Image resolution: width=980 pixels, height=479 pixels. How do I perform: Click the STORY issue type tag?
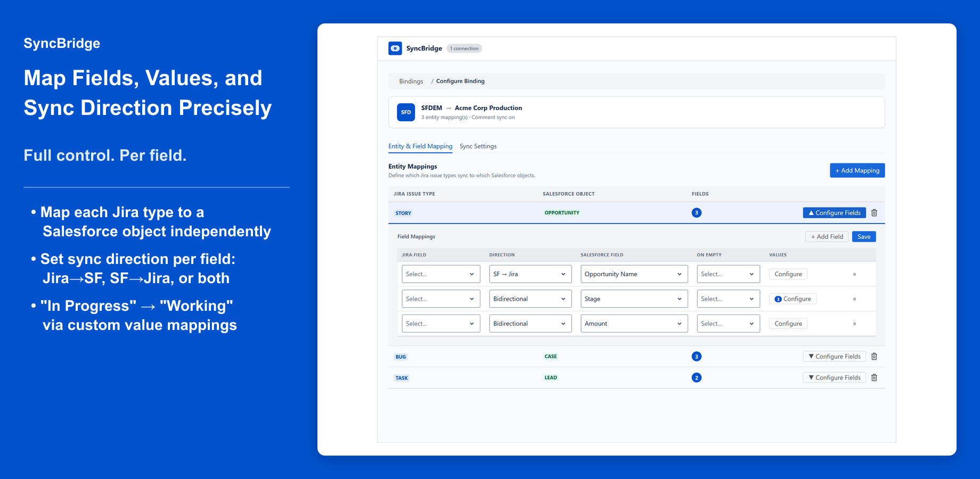coord(403,213)
